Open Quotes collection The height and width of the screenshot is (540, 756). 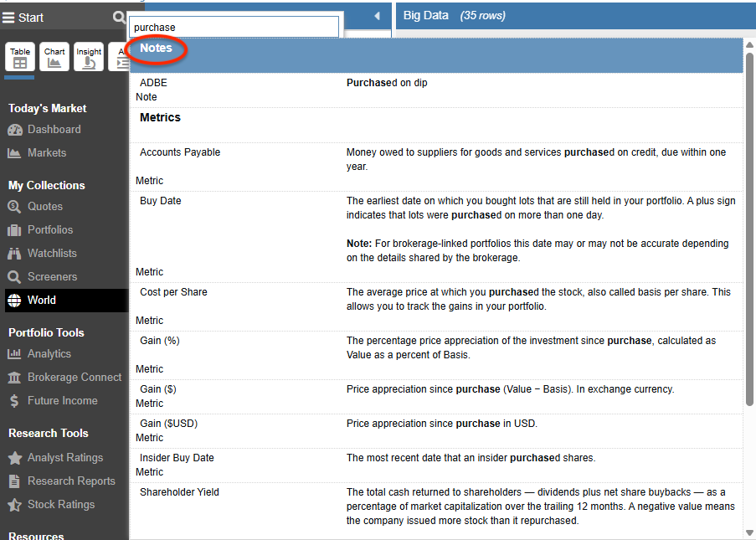coord(45,206)
